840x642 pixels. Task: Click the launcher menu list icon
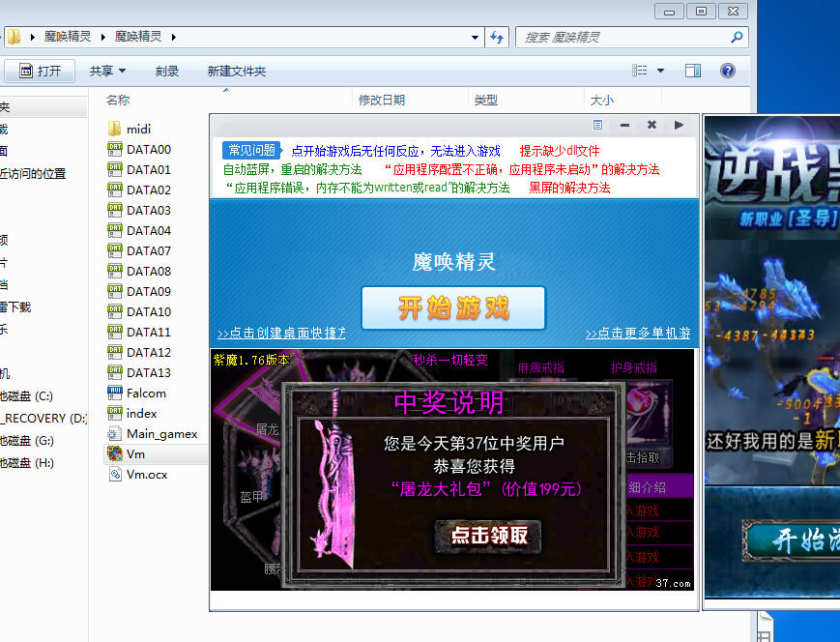(597, 126)
